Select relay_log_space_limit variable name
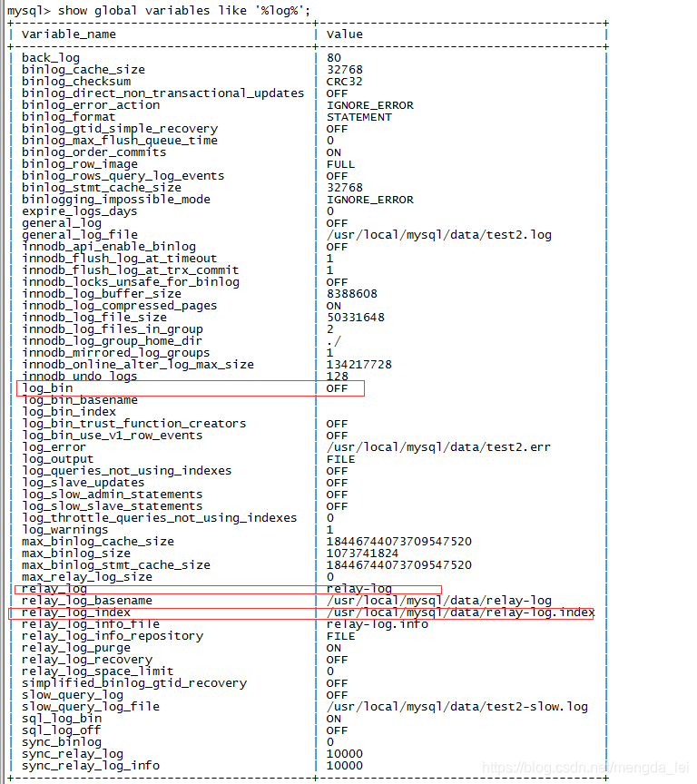 [x=98, y=671]
